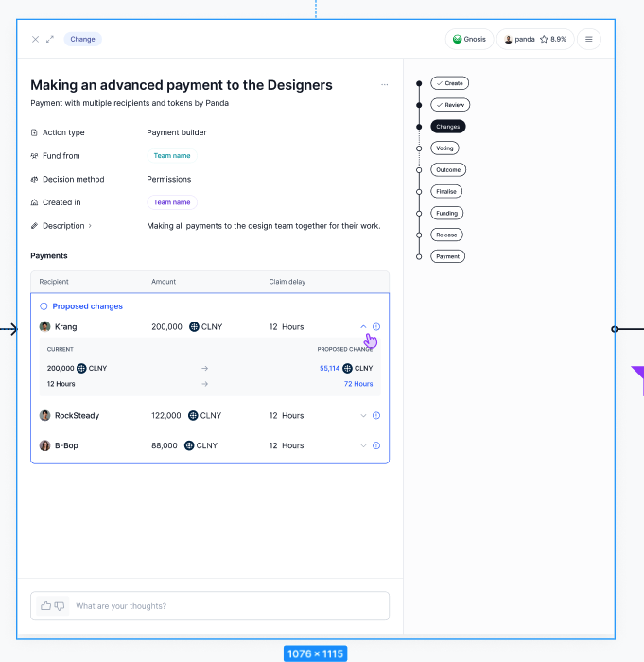This screenshot has height=662, width=644.
Task: Click info icon on RockSteady row
Action: point(376,416)
